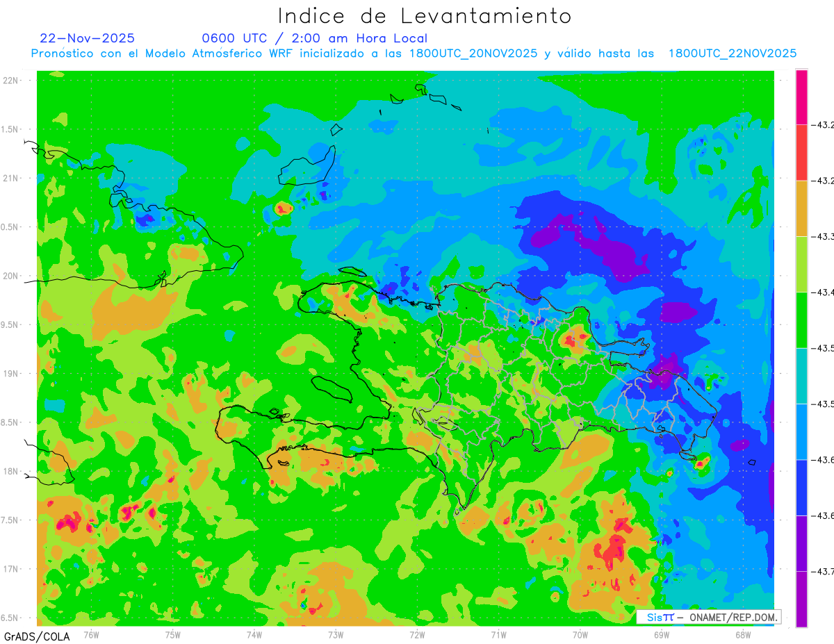Click the magenta color bar segment
The height and width of the screenshot is (644, 834).
[x=801, y=97]
